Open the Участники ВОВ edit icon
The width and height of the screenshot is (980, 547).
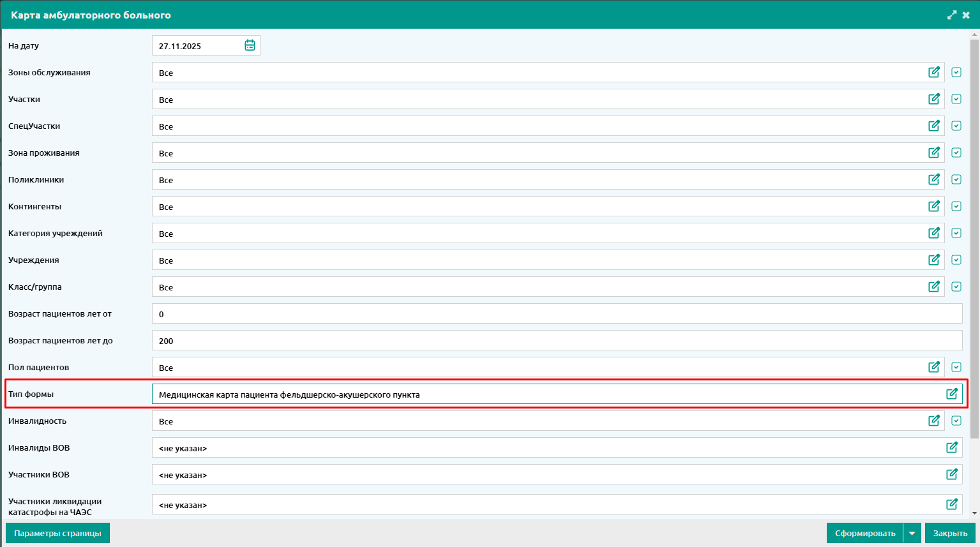pos(952,474)
